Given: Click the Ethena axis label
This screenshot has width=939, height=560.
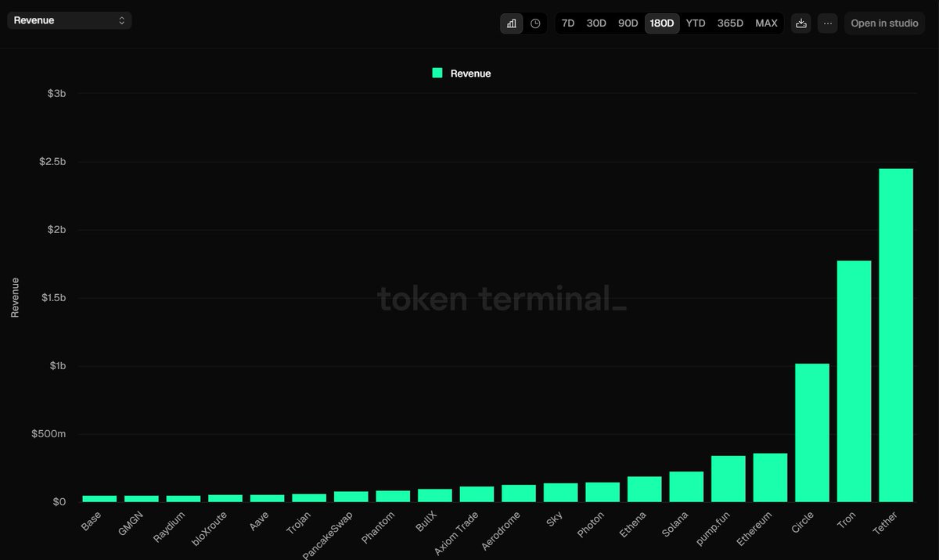Looking at the screenshot, I should (633, 522).
